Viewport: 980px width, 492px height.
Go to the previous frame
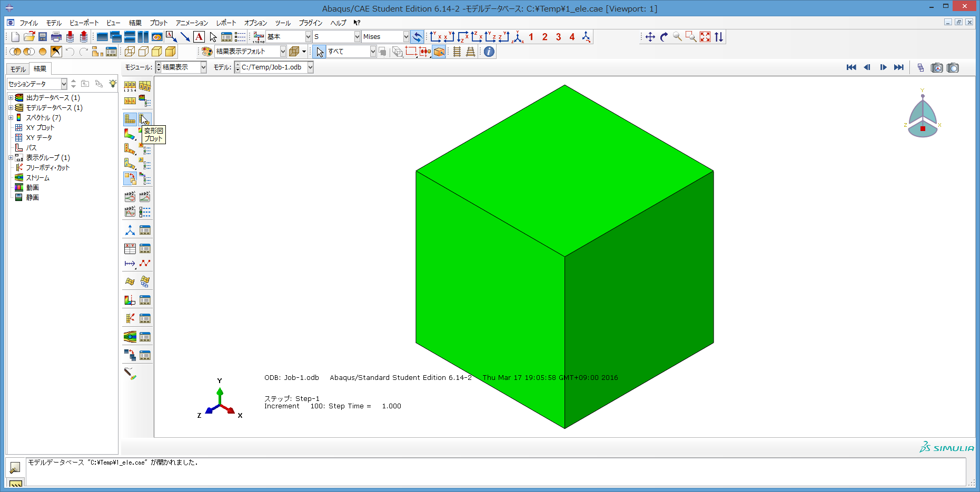(867, 67)
